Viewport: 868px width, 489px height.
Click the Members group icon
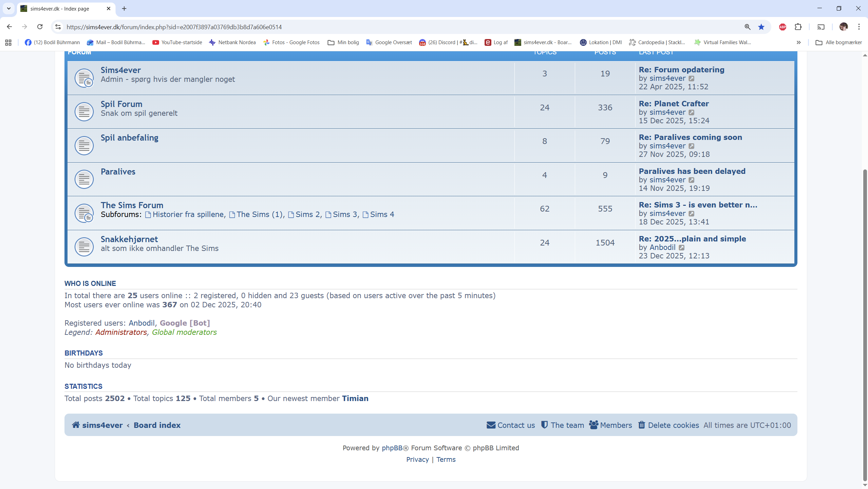pos(593,425)
